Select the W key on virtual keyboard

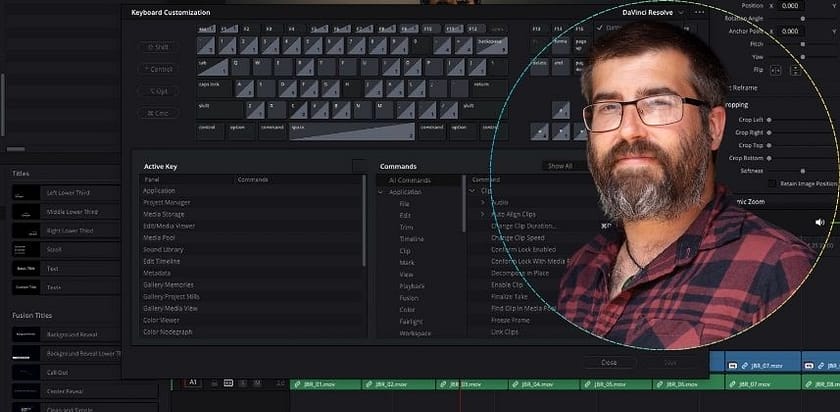(261, 67)
